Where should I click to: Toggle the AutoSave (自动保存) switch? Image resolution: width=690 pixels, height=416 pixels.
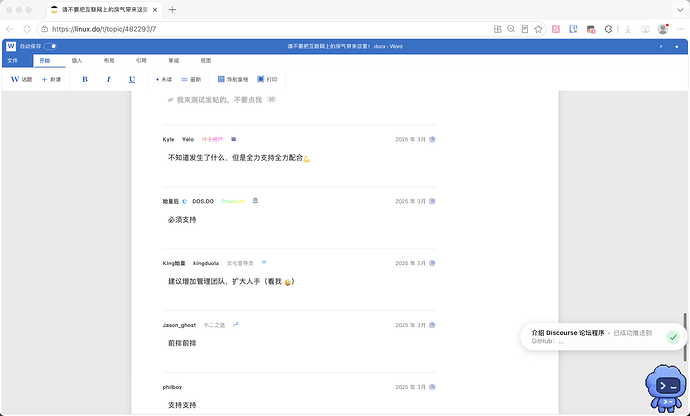50,46
